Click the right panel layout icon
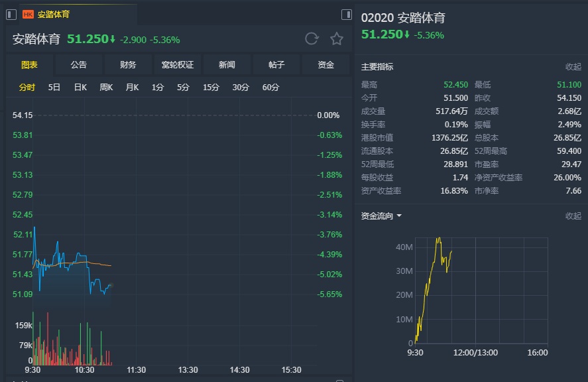This screenshot has width=588, height=382. (x=346, y=14)
